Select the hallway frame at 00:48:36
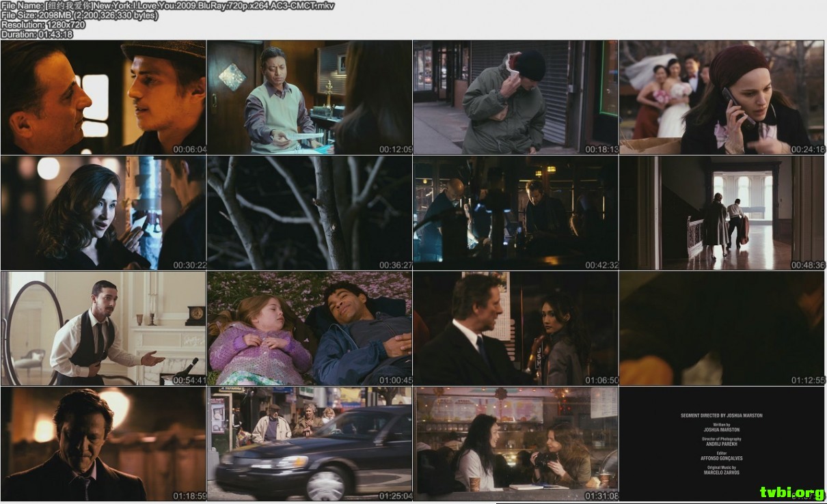Image resolution: width=827 pixels, height=504 pixels. pyautogui.click(x=722, y=213)
